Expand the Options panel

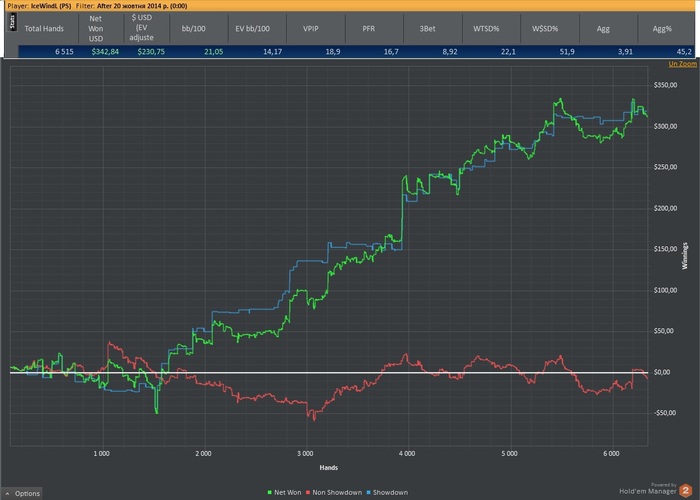pos(22,493)
